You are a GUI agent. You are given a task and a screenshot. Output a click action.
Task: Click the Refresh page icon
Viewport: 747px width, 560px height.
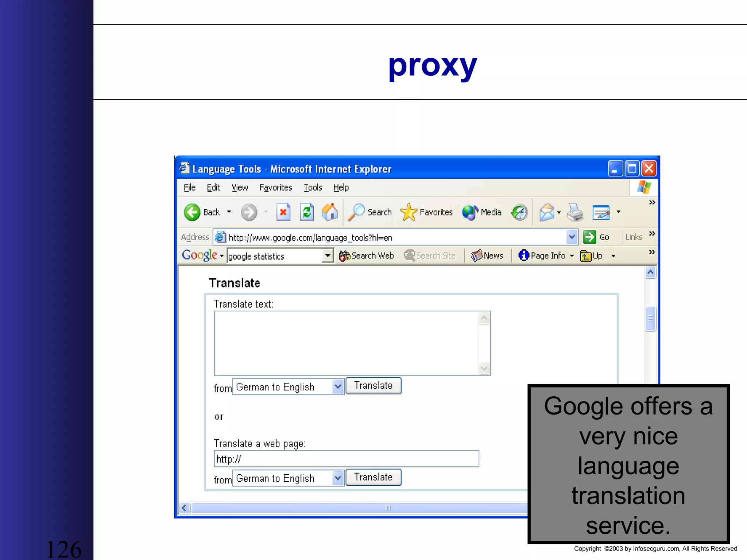(x=307, y=212)
